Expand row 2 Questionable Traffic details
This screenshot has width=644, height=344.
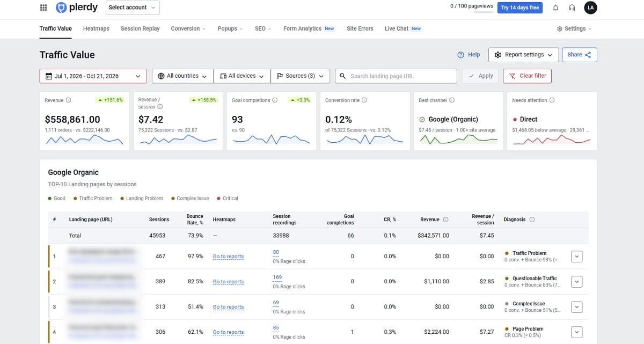click(577, 282)
